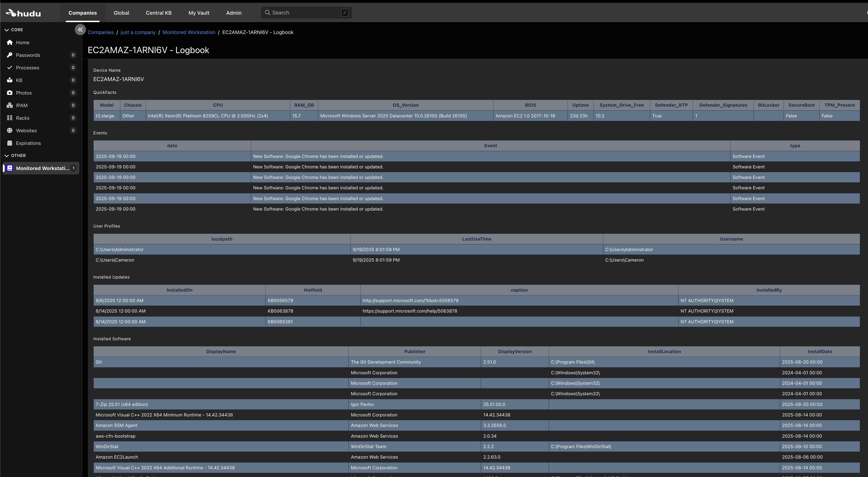Open the Processes checkmark icon
The width and height of the screenshot is (868, 477).
(10, 67)
